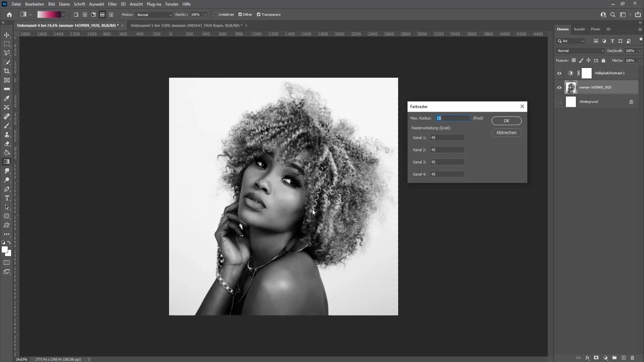Click Abbrechen in Farbraster dialog
The height and width of the screenshot is (362, 644).
coord(506,133)
